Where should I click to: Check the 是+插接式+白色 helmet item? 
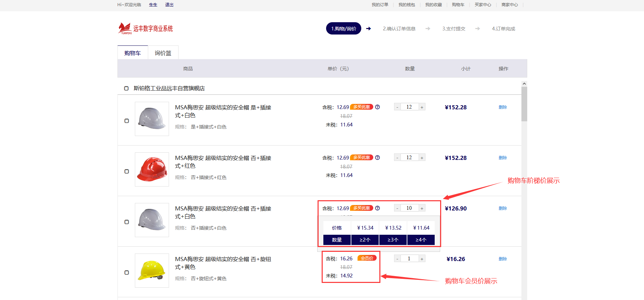point(127,121)
